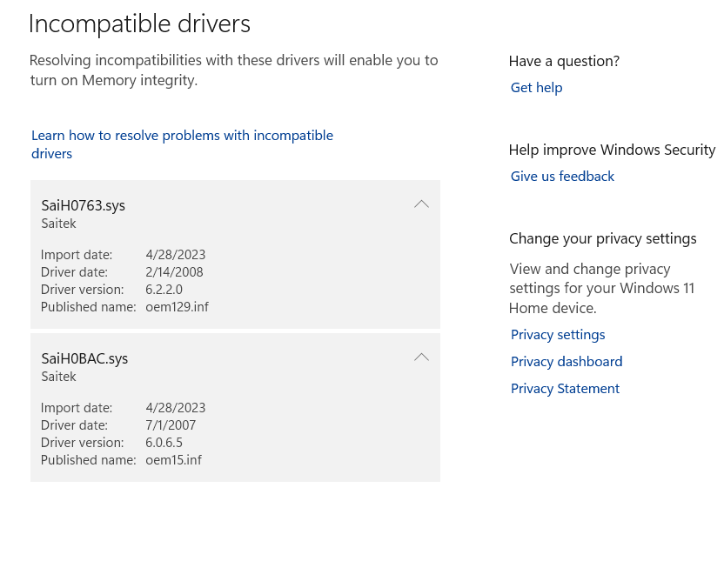Collapse the SaiH0763.sys driver details chevron
The width and height of the screenshot is (724, 588).
pos(421,204)
